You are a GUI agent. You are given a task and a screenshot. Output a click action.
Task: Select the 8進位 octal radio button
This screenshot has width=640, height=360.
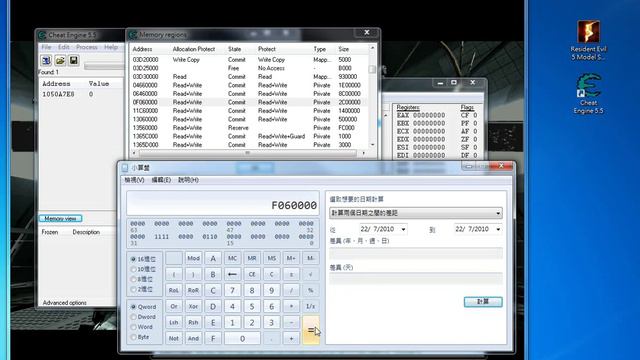pos(133,279)
